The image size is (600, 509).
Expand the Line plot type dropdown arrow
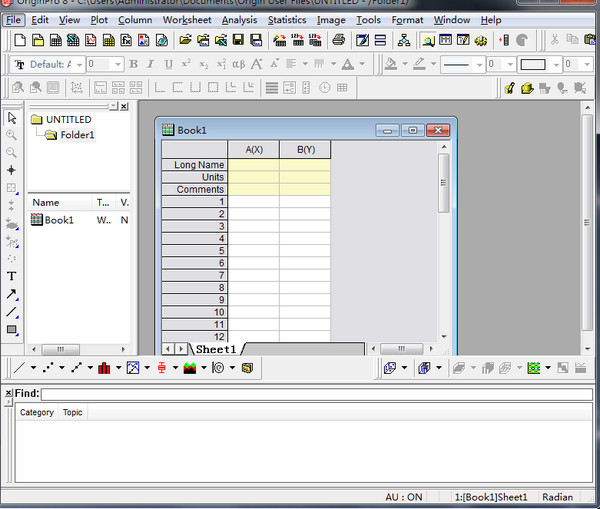pos(34,368)
